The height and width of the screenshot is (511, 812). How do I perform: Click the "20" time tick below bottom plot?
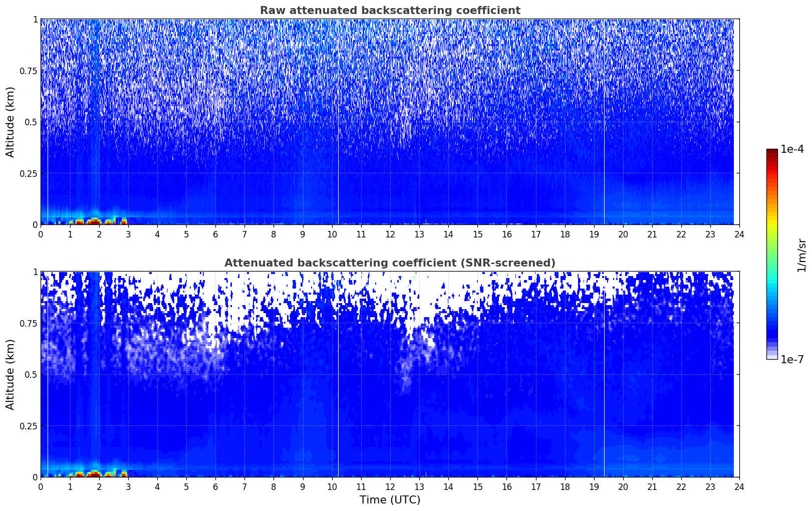pyautogui.click(x=623, y=486)
